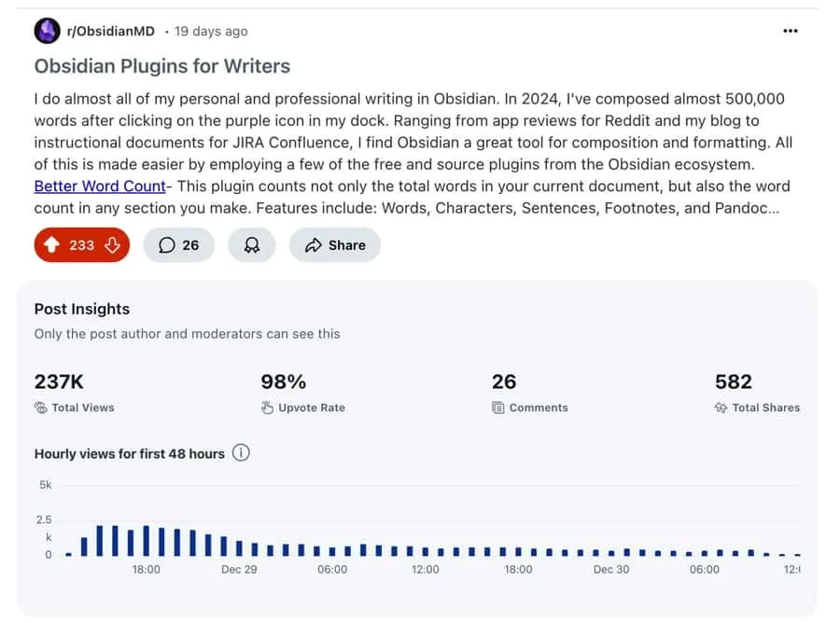Screen dimensions: 840x623
Task: Open the Better Word Count link
Action: click(x=100, y=187)
